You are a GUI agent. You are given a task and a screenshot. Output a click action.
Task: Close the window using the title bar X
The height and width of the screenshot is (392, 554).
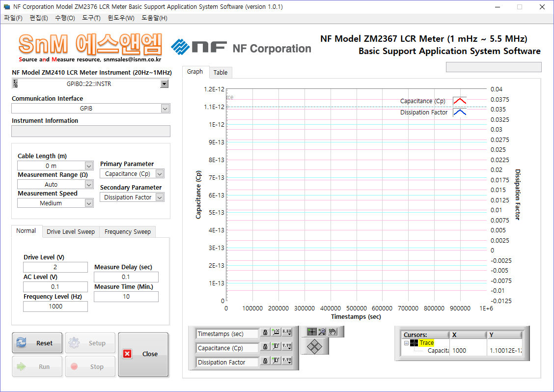coord(542,7)
